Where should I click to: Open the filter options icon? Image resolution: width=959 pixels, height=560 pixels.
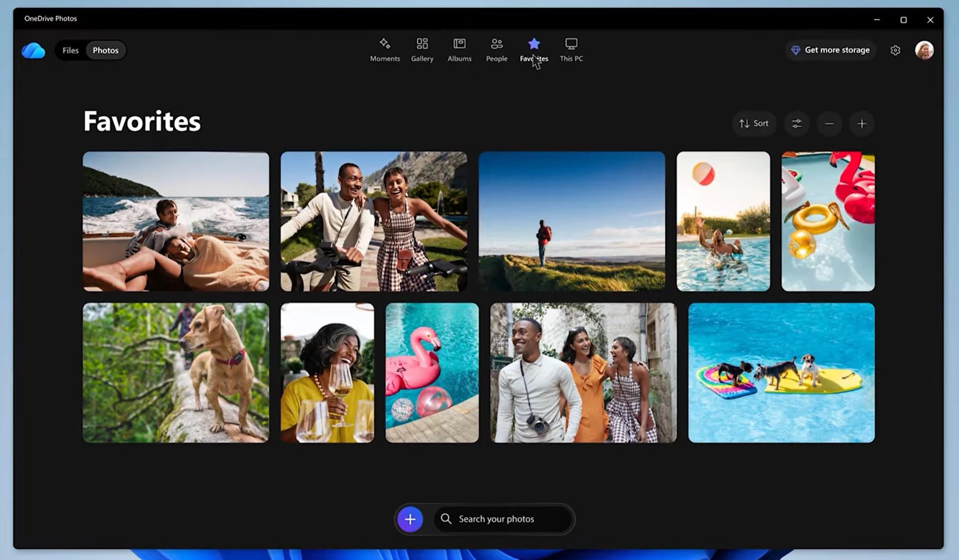click(x=796, y=124)
